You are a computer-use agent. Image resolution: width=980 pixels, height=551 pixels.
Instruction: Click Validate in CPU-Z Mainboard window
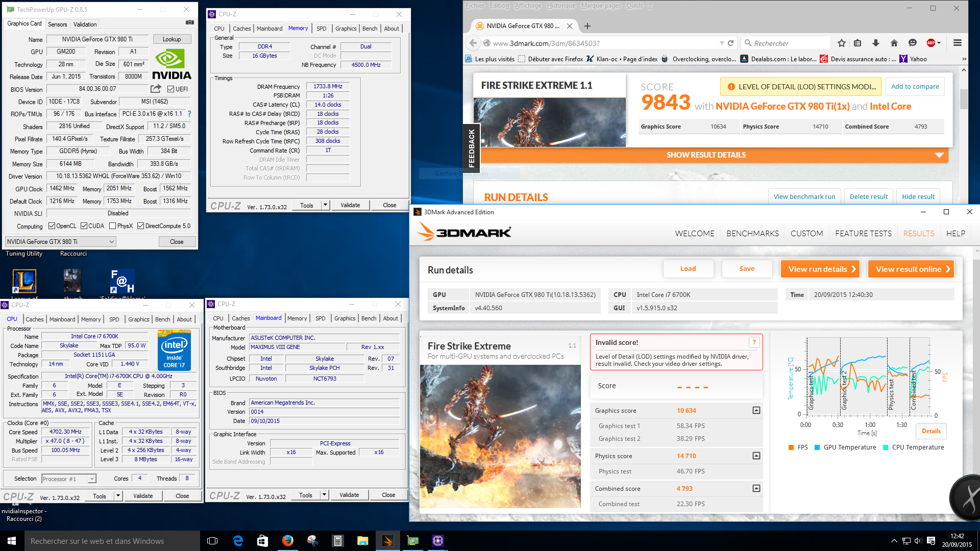(349, 495)
